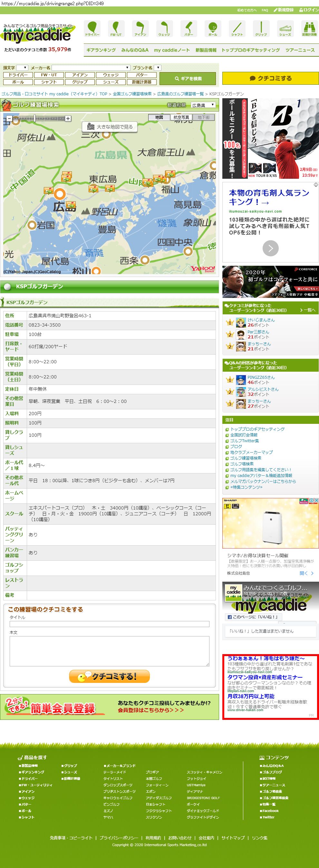This screenshot has width=319, height=868.
Task: Open the golf Ball category icon
Action: [x=213, y=28]
